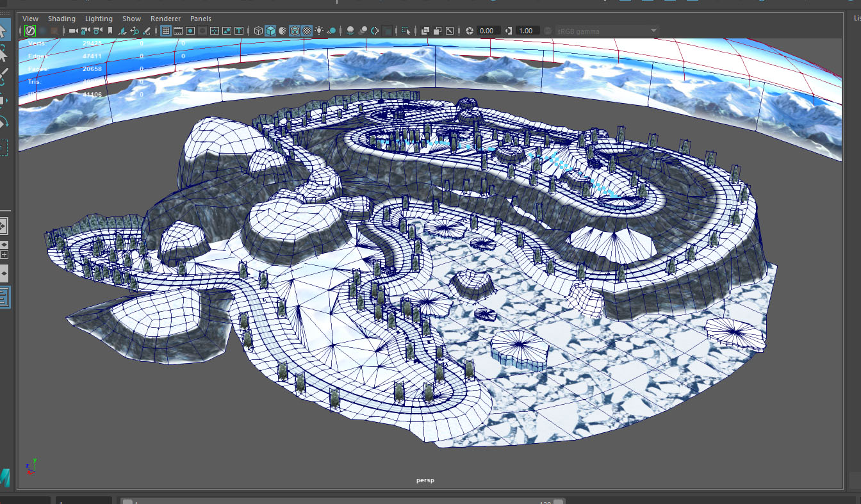Open the Image Plane icon

pos(122,31)
